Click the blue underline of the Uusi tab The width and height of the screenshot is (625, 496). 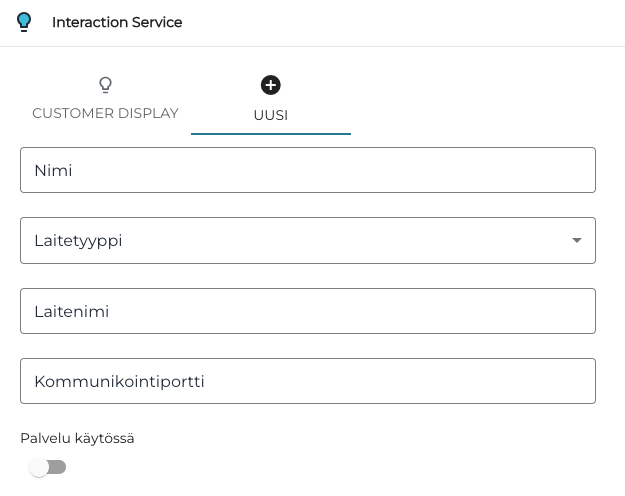point(271,133)
